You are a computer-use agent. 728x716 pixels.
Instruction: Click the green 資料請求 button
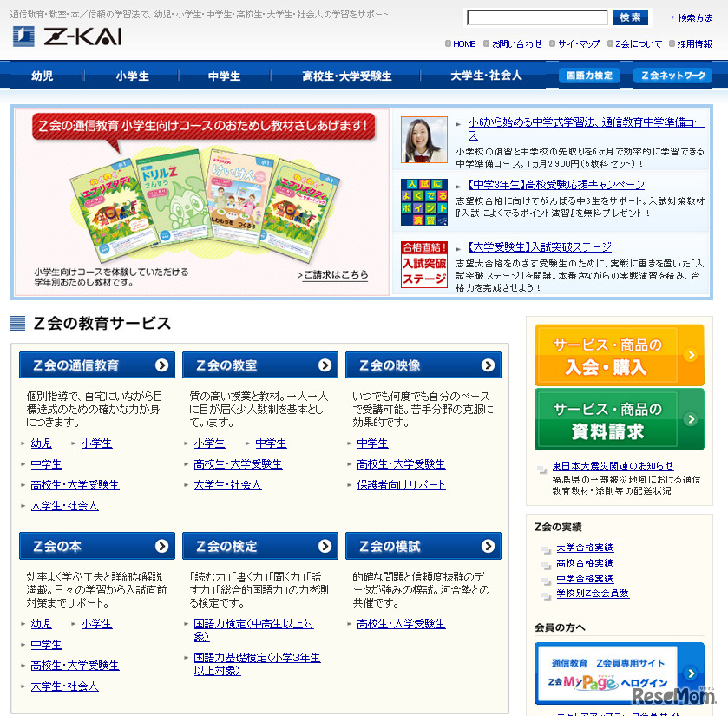point(619,417)
